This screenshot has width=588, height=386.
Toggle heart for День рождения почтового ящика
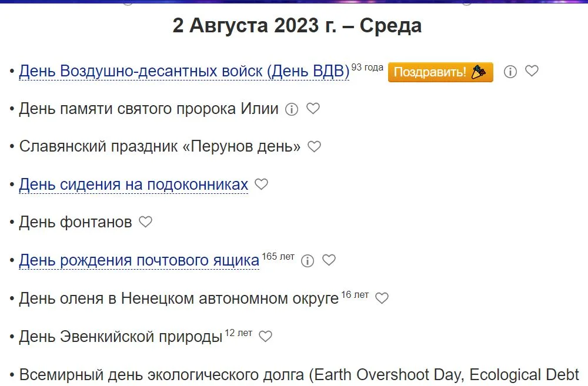pos(329,260)
